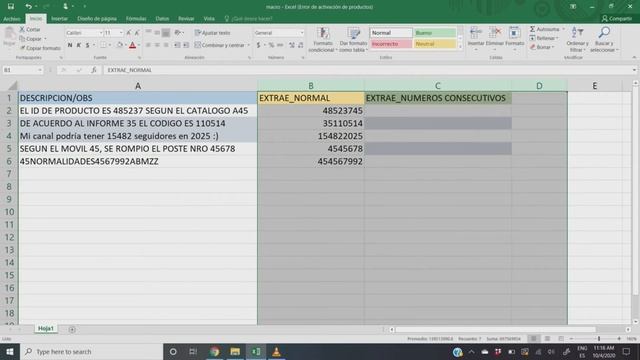Increase decimal places

292,45
